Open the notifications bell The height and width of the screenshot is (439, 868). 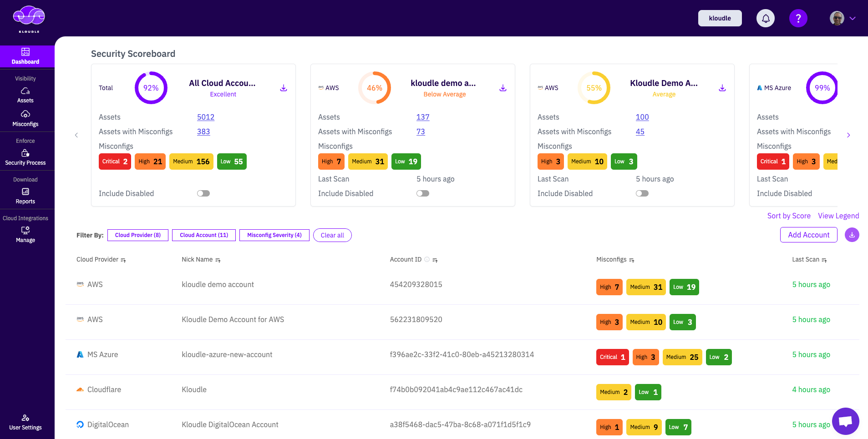coord(766,18)
